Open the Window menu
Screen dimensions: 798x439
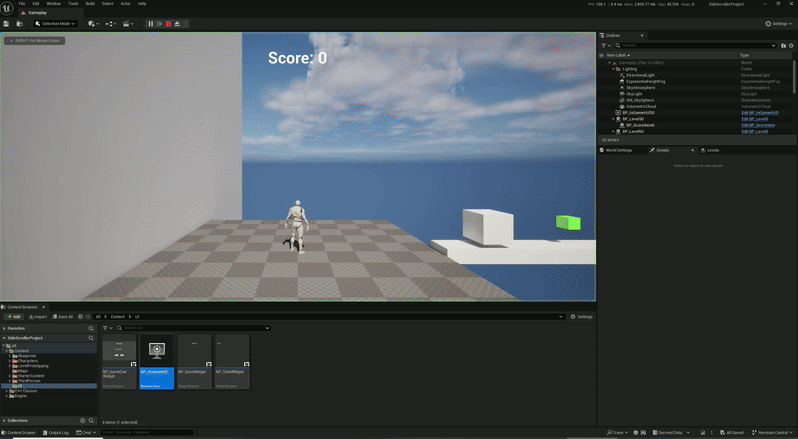(x=53, y=4)
